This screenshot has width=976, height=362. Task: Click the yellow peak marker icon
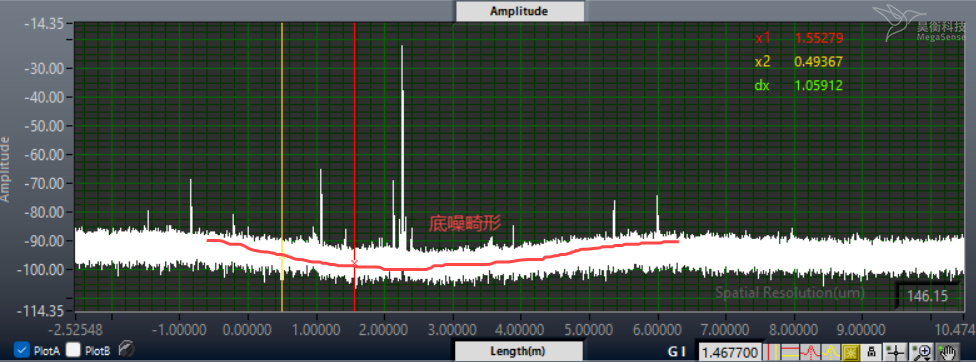[x=831, y=353]
